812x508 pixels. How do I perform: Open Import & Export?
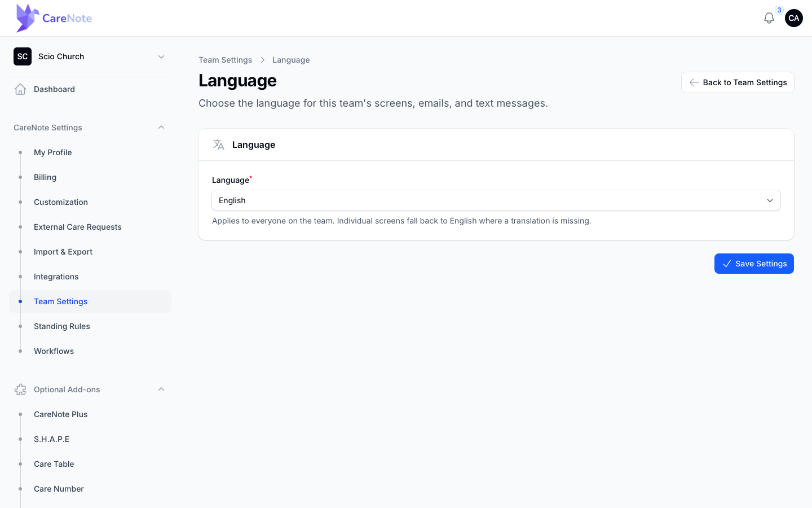coord(90,252)
